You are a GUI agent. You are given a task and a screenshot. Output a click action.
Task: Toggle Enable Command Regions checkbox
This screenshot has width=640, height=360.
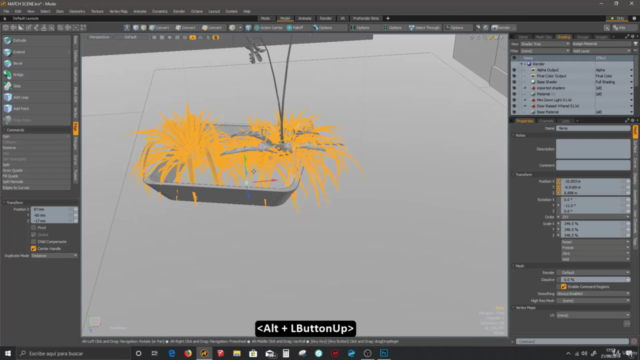pos(564,287)
